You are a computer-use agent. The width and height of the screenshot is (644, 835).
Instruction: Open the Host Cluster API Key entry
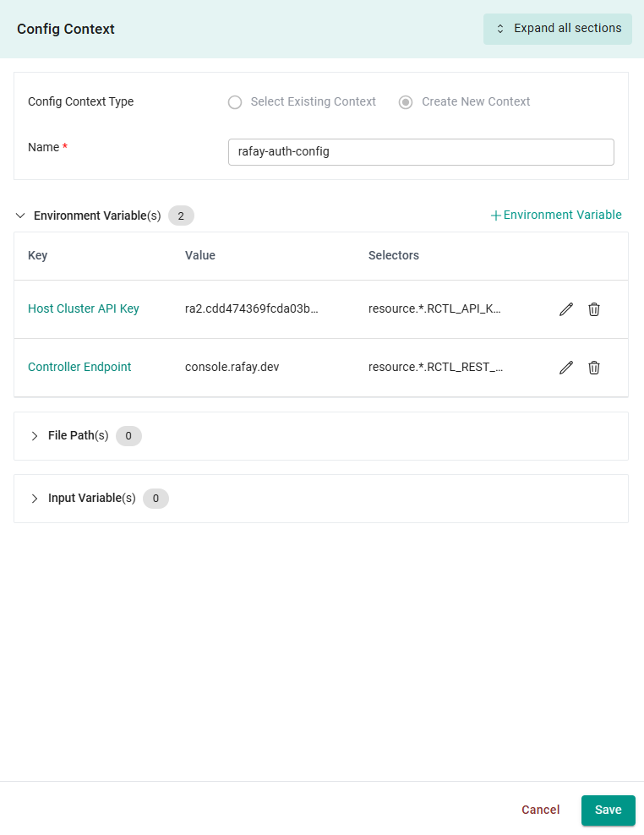tap(83, 308)
